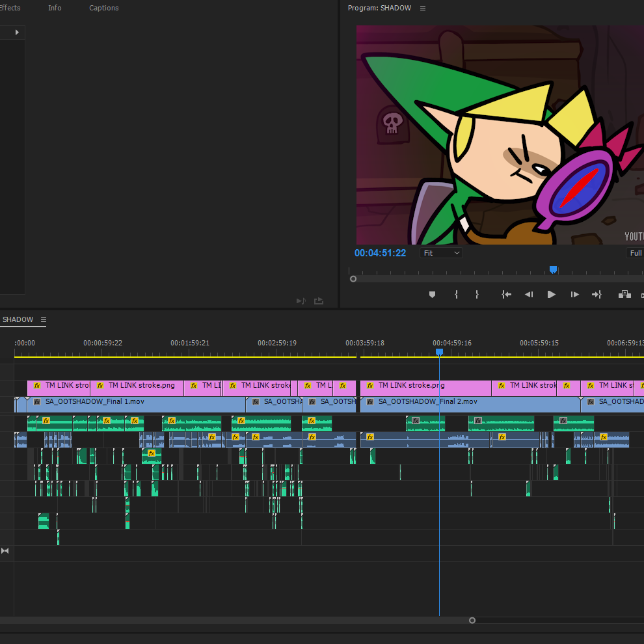Add a marker in the Program monitor
644x644 pixels.
click(432, 295)
